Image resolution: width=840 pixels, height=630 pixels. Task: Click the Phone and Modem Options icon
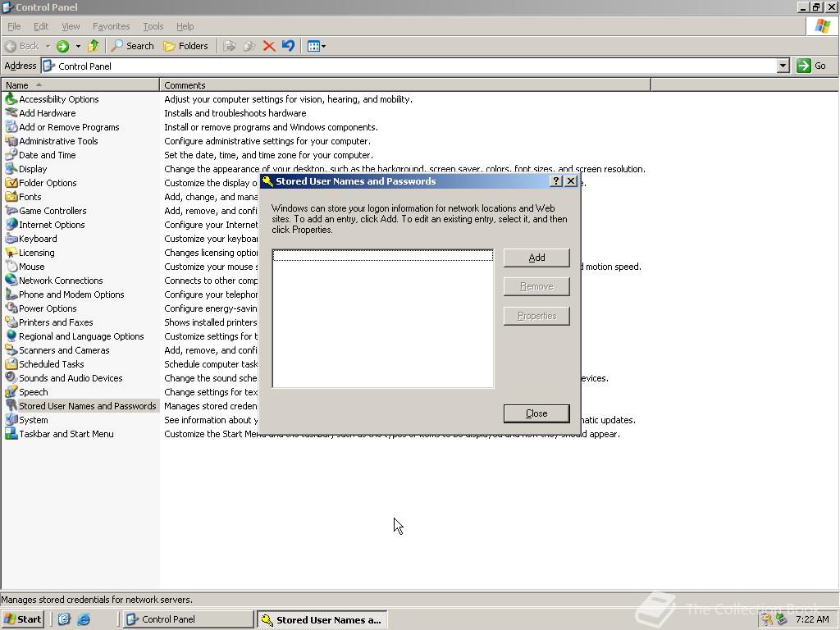coord(11,294)
